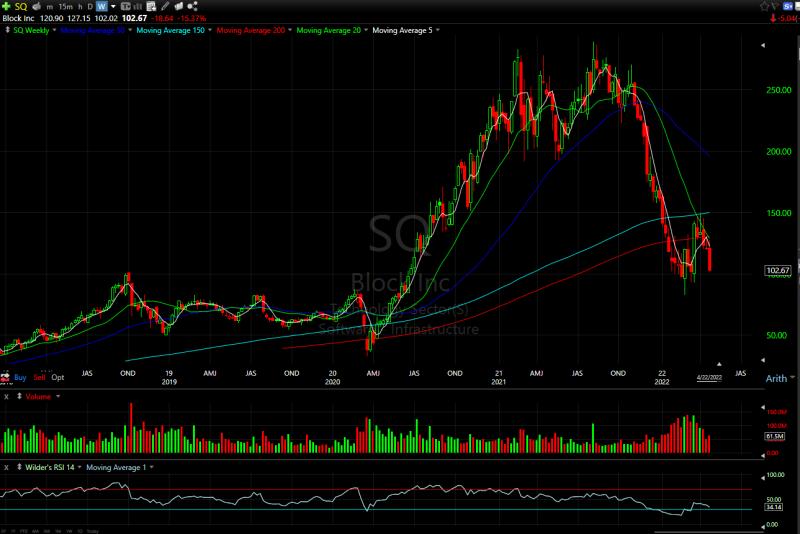Image resolution: width=800 pixels, height=534 pixels.
Task: Close the Wilder's RSI pane with X
Action: [7, 467]
